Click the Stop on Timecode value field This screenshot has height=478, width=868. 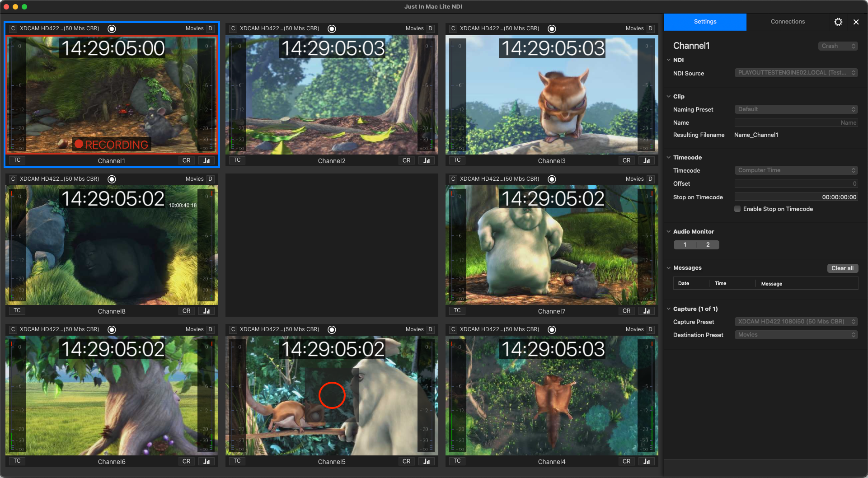tap(796, 197)
